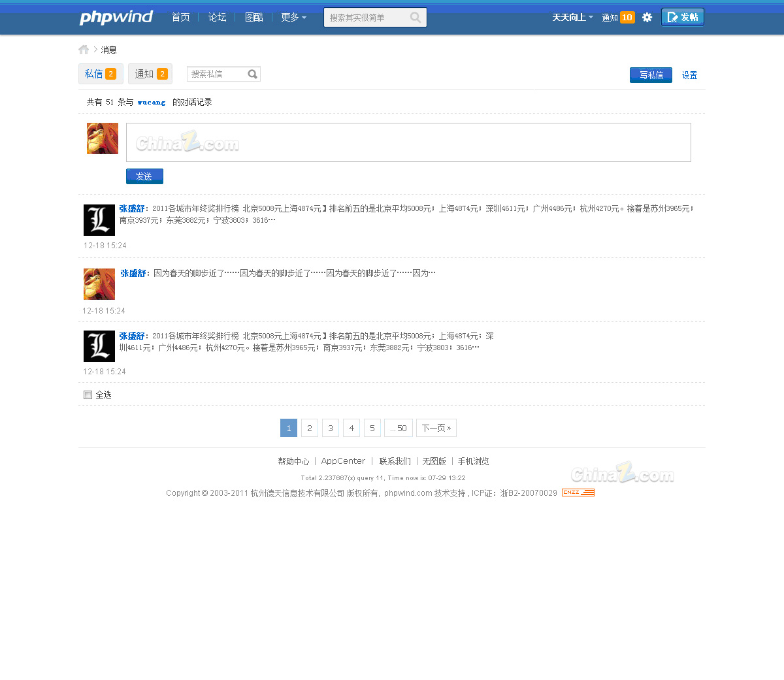The width and height of the screenshot is (784, 680).
Task: Go to 首页 in top navigation
Action: tap(180, 18)
